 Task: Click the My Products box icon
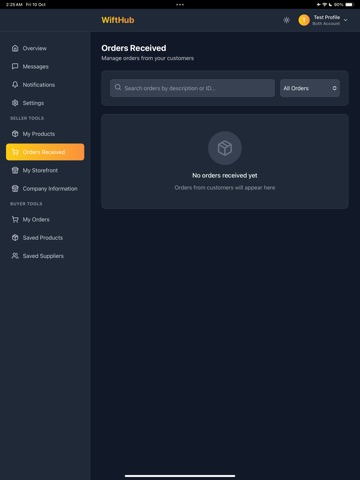click(x=15, y=134)
